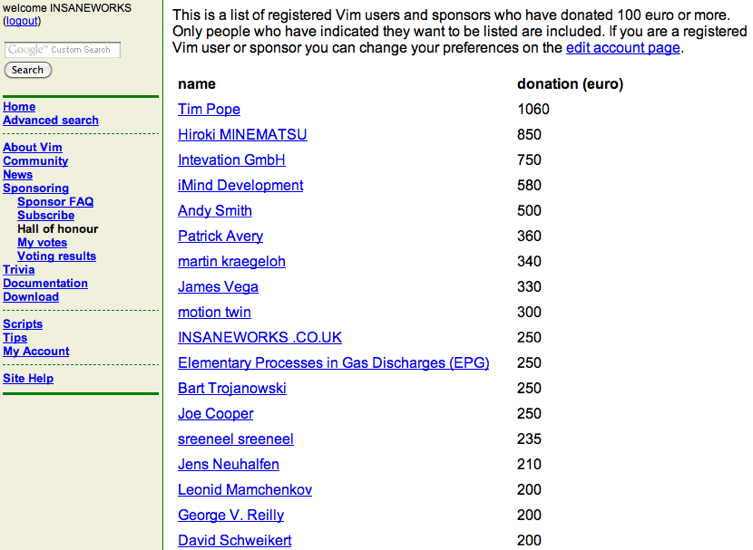Open Andy Smith link
Viewport: 753px width, 550px height.
tap(215, 211)
